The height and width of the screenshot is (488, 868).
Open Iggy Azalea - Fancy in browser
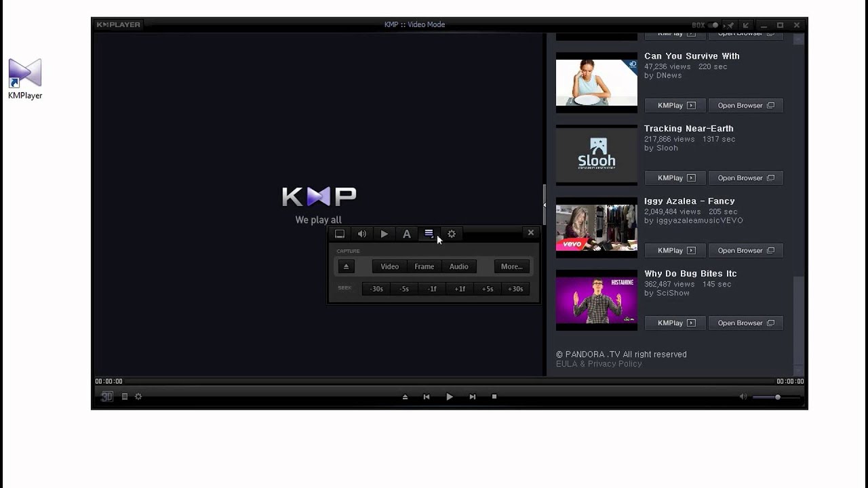coord(746,251)
